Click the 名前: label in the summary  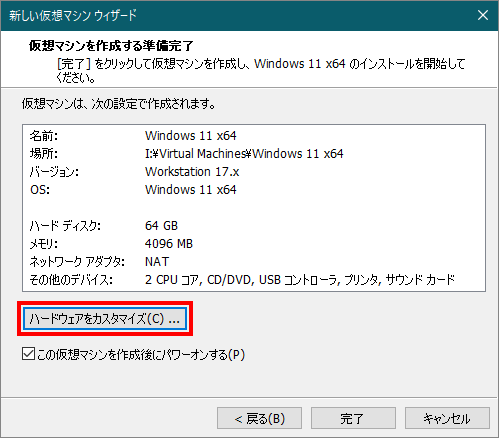coord(44,136)
